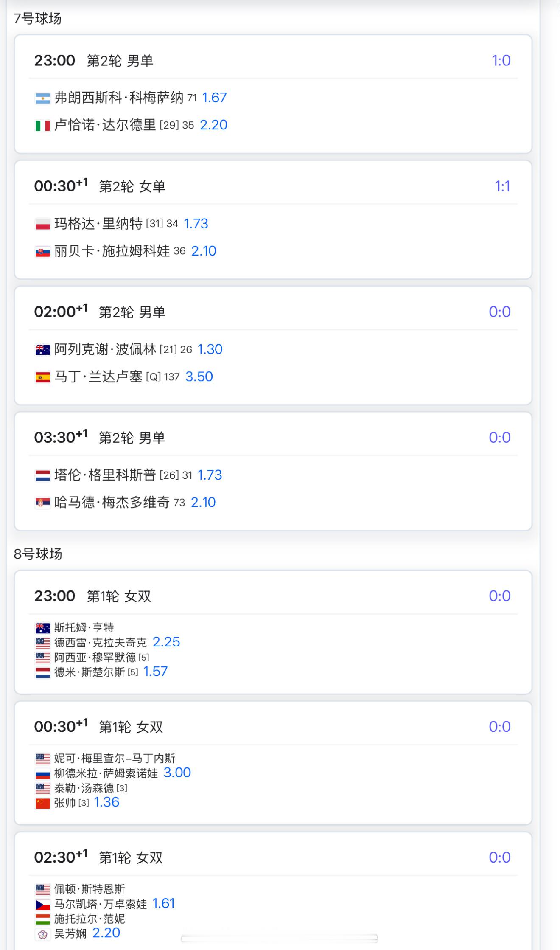Click Poland flag beside 玛格达·里纳特
Viewport: 560px width, 950px height.
(x=43, y=224)
